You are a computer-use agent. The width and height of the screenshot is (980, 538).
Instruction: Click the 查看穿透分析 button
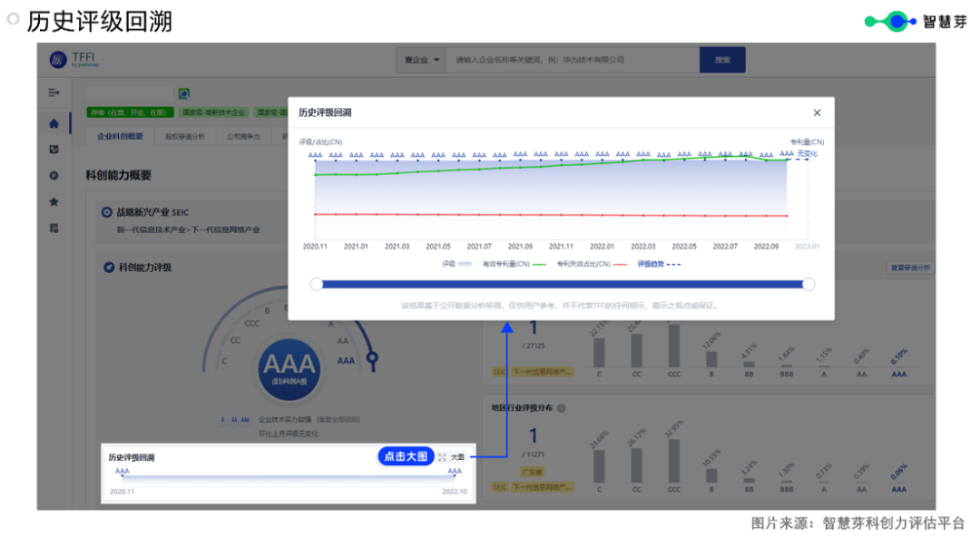coord(909,268)
